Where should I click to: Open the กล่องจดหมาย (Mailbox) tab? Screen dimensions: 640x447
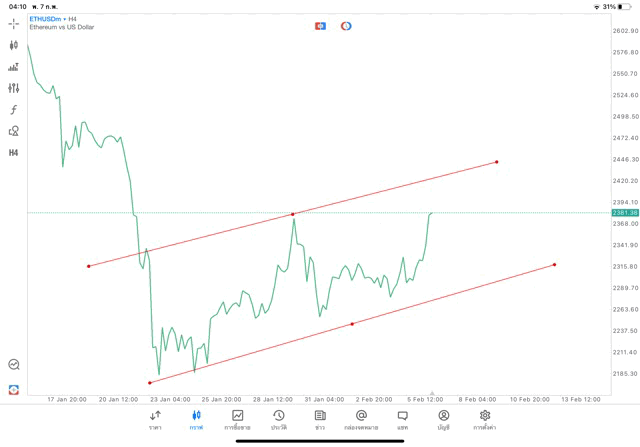pyautogui.click(x=361, y=419)
